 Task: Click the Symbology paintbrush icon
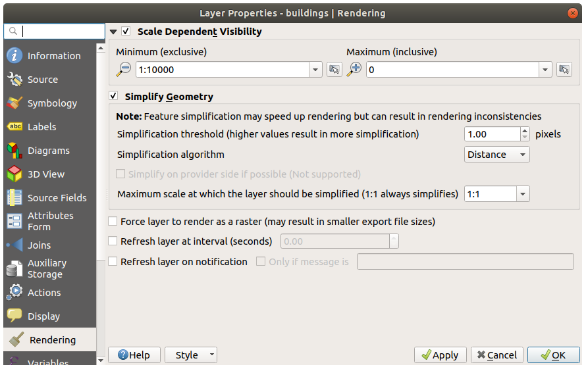(14, 103)
